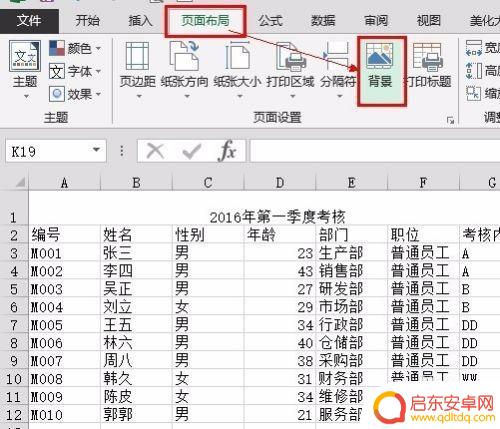Viewport: 500px width, 429px height.
Task: Select the 职位 header cell
Action: (x=423, y=235)
